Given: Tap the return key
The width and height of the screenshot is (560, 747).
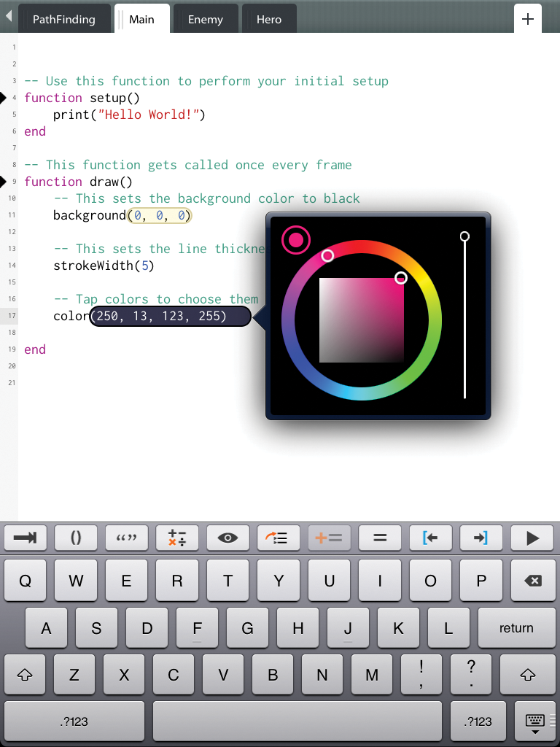Looking at the screenshot, I should 516,627.
